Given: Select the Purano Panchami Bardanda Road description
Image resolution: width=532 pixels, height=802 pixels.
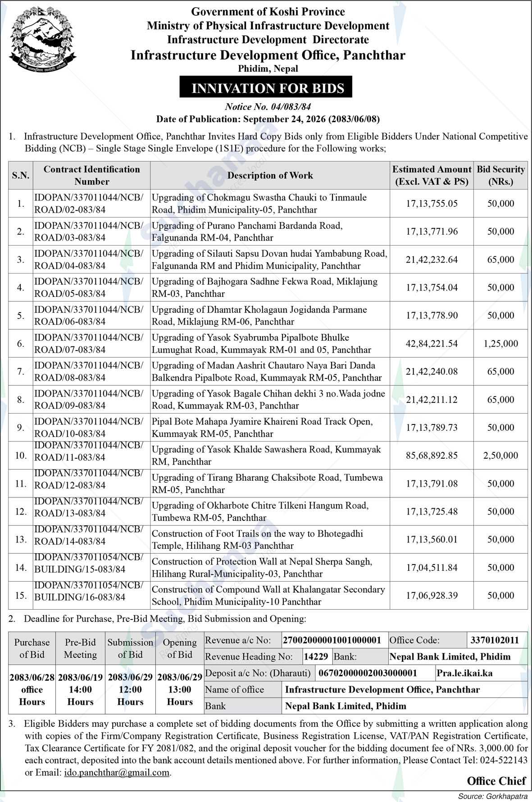Looking at the screenshot, I should pos(247,232).
